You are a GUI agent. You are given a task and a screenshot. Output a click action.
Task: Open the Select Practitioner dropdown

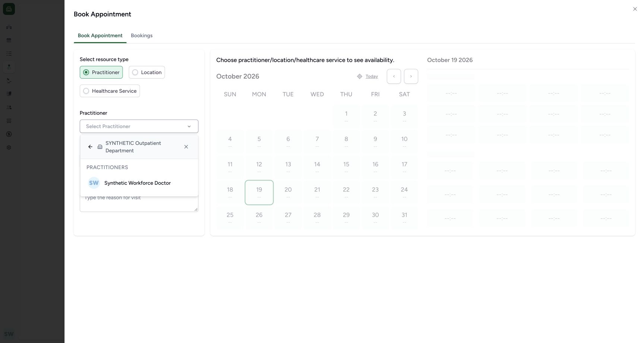coord(139,126)
